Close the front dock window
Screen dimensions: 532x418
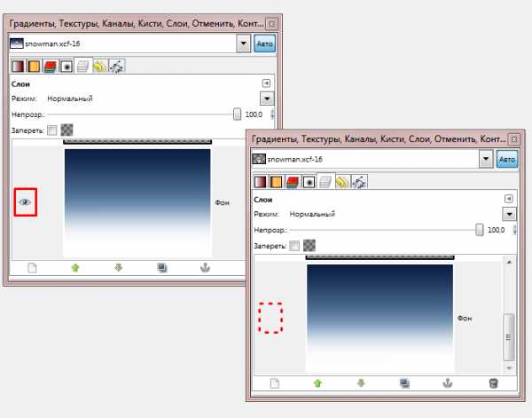point(514,139)
